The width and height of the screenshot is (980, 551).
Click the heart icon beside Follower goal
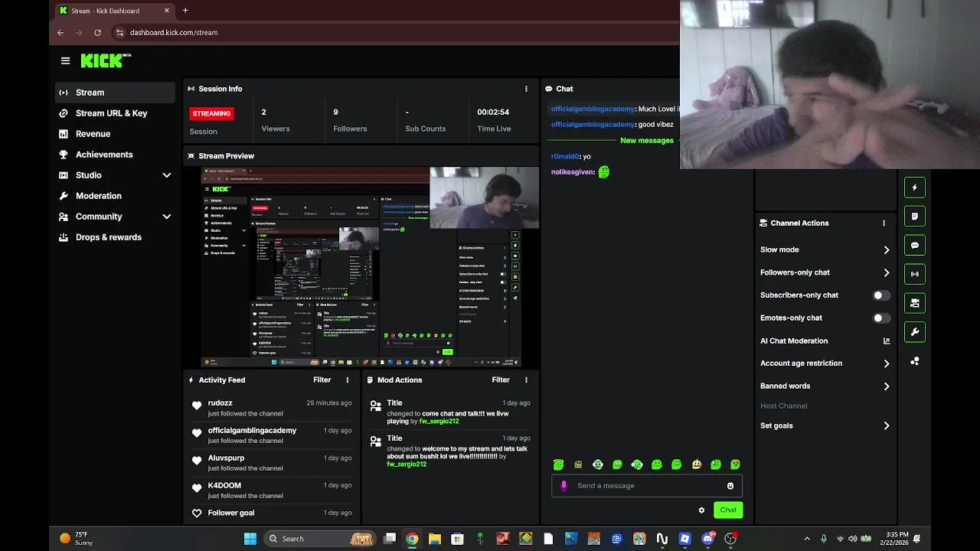coord(197,514)
